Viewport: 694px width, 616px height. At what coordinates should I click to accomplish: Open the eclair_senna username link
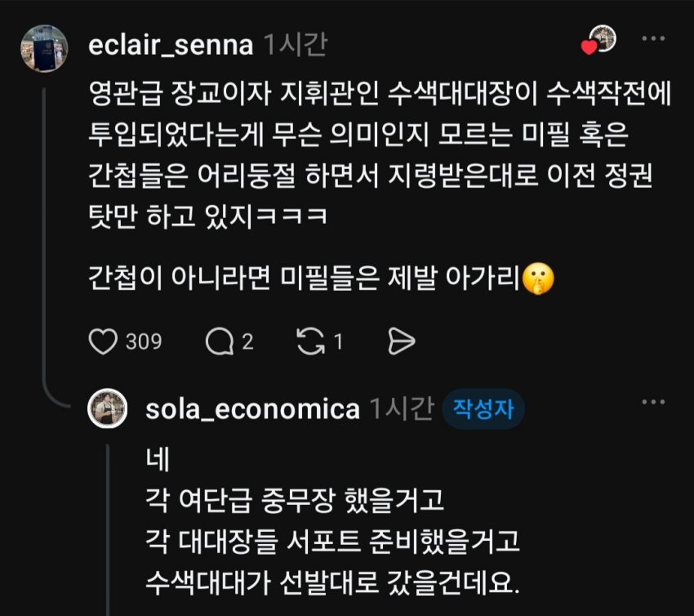[171, 45]
